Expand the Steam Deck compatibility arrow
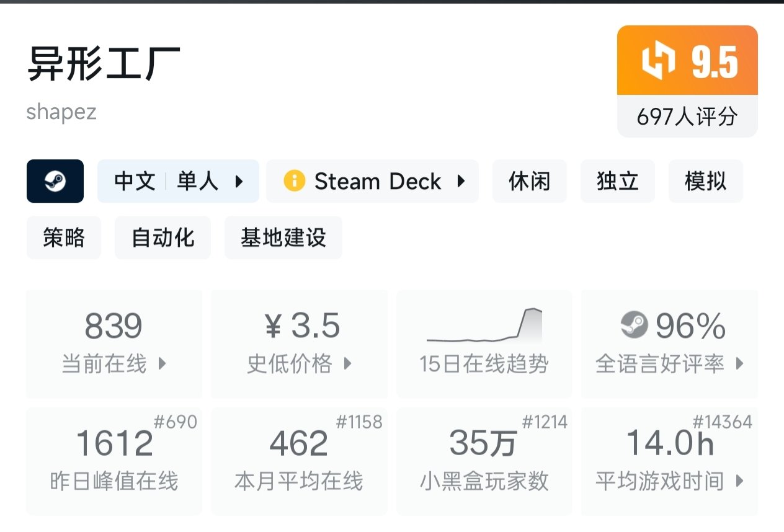This screenshot has width=784, height=532. [461, 181]
